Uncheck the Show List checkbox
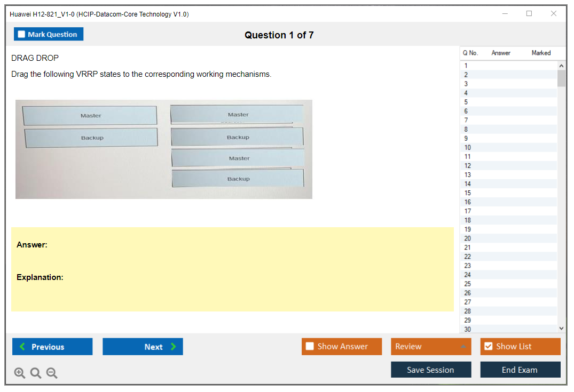Viewport: 574px width, 392px height. pos(488,347)
